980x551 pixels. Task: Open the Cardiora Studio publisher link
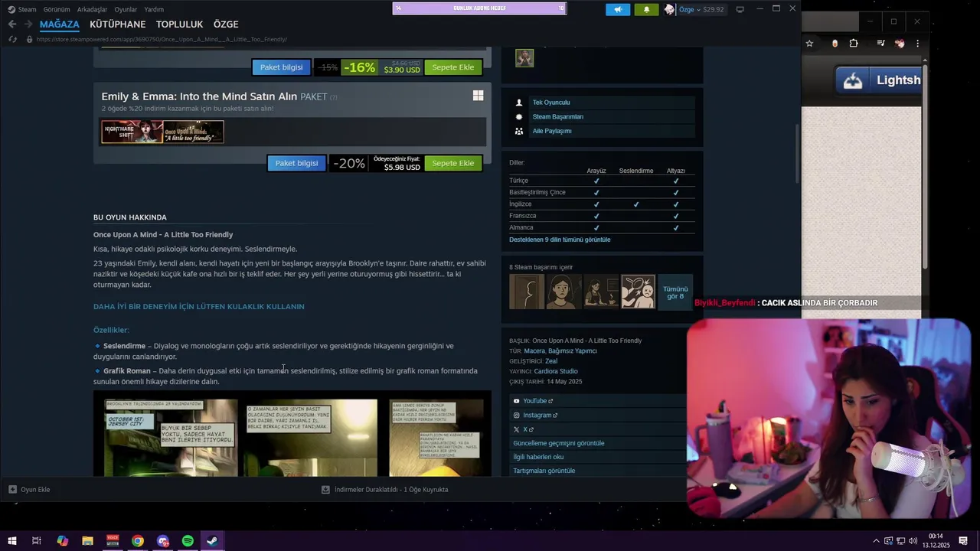point(556,371)
